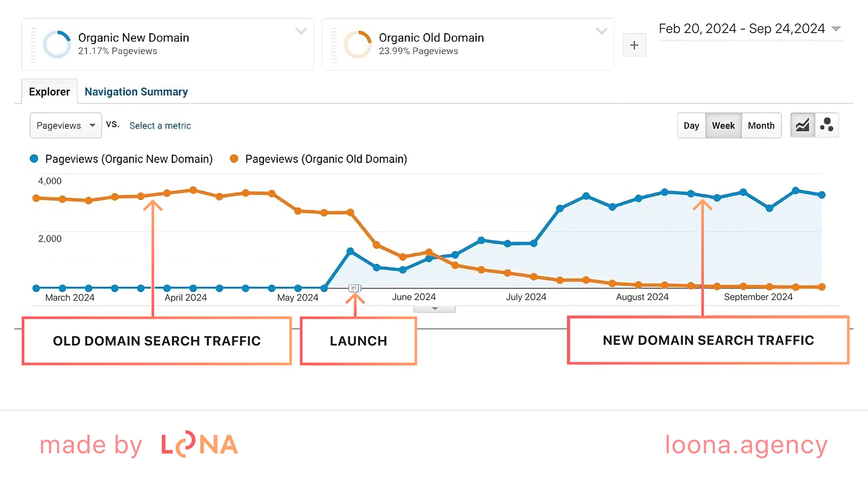Set chart granularity to Day
The height and width of the screenshot is (478, 868).
coord(691,126)
